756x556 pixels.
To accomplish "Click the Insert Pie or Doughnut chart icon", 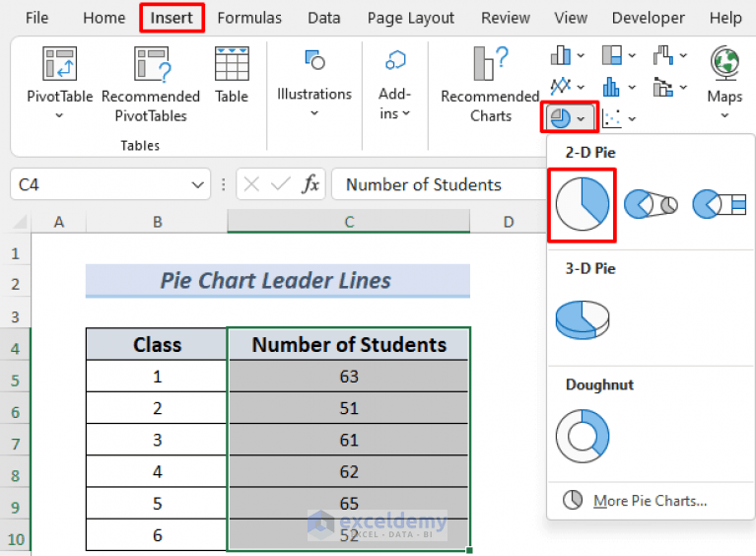I will point(560,117).
